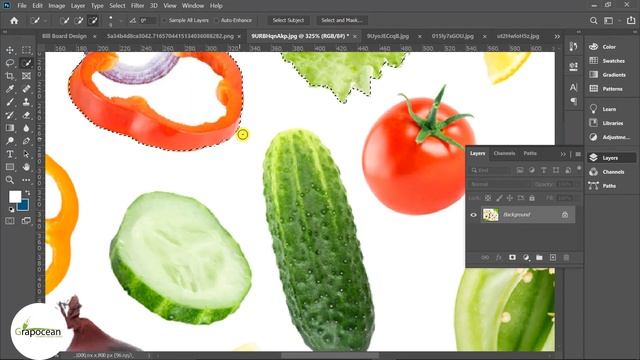Viewport: 640px width, 360px height.
Task: Hide the Background layer with eye icon
Action: tap(473, 215)
